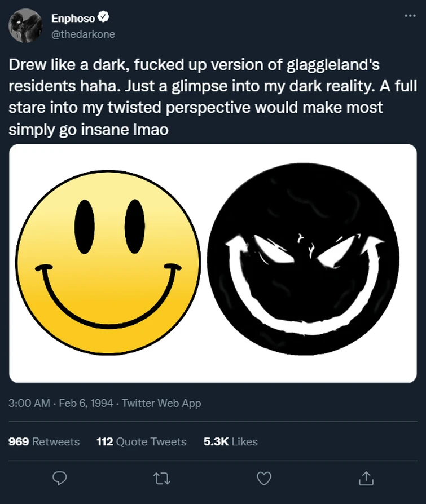Image resolution: width=426 pixels, height=504 pixels.
Task: View the 112 Quote Tweets list
Action: click(x=141, y=441)
